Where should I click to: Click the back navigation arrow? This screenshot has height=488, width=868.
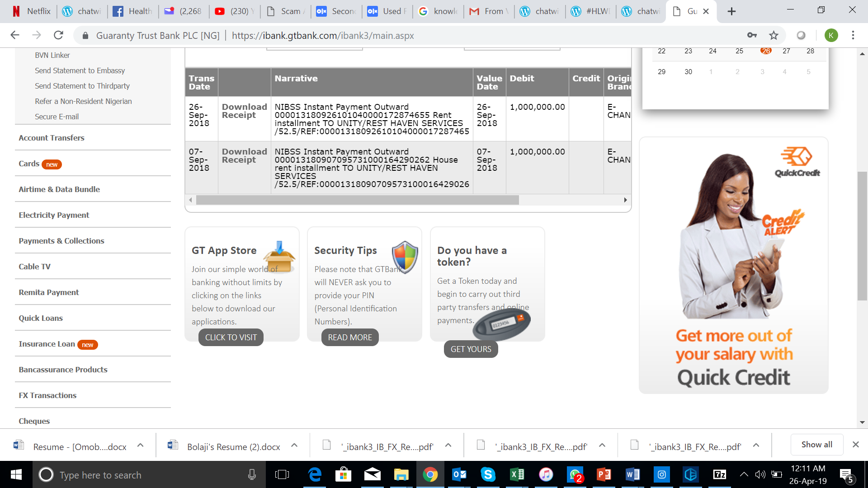pyautogui.click(x=15, y=35)
